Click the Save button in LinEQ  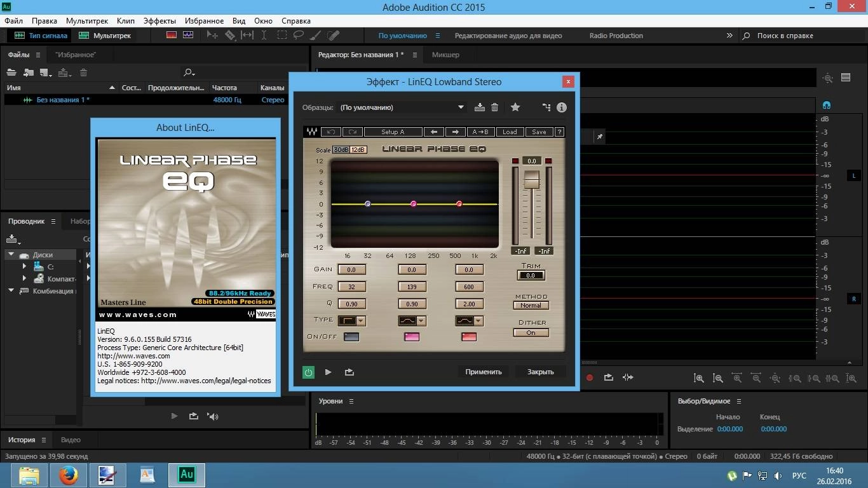click(x=539, y=132)
